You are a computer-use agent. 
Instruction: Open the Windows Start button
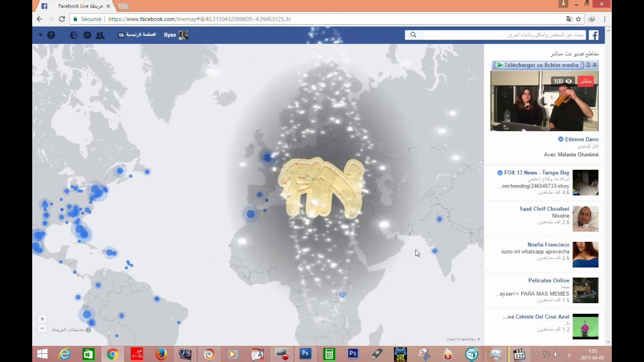42,354
